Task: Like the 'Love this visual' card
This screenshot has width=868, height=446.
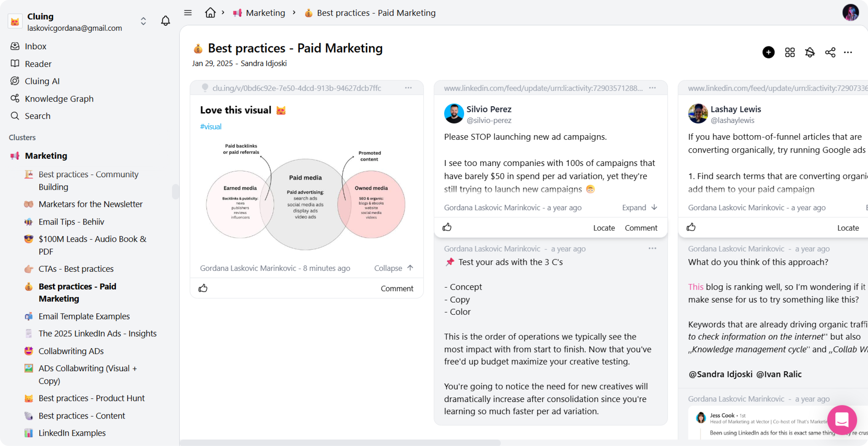Action: (203, 288)
